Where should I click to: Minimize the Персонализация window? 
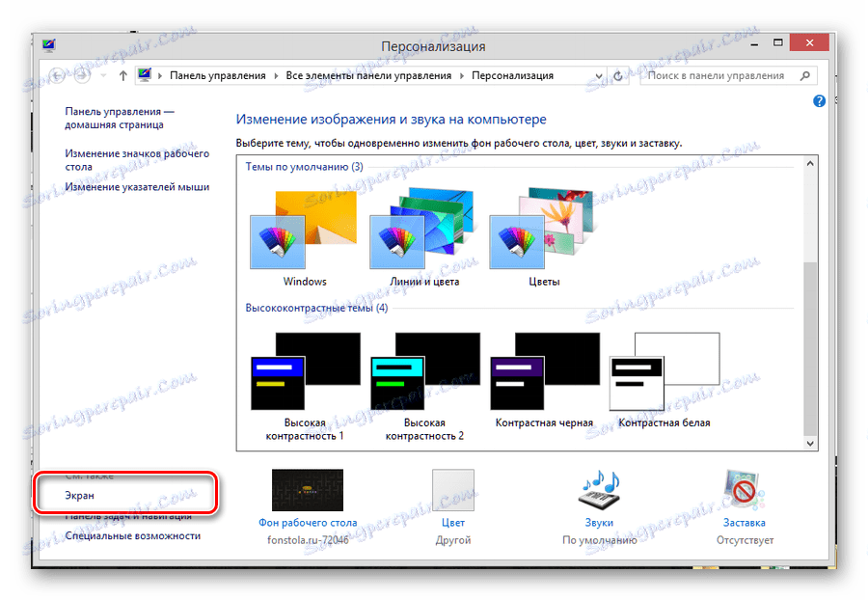coord(754,43)
